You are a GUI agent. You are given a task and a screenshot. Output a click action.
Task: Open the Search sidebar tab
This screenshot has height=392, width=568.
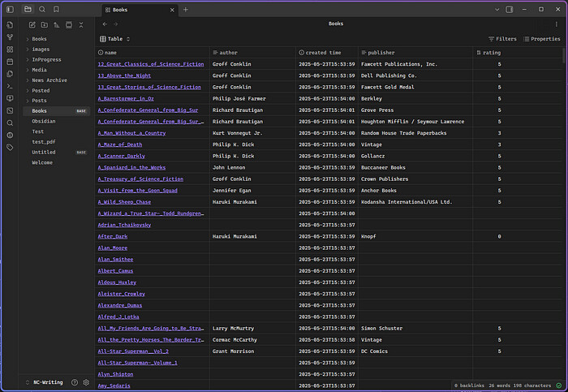click(x=42, y=9)
